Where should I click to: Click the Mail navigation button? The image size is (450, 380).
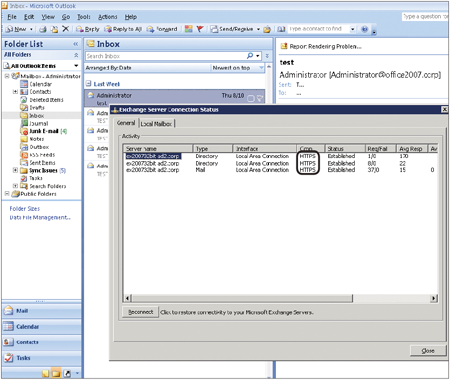click(x=42, y=311)
